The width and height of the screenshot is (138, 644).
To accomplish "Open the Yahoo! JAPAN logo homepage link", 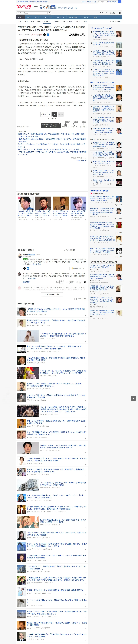I will [x=24, y=7].
